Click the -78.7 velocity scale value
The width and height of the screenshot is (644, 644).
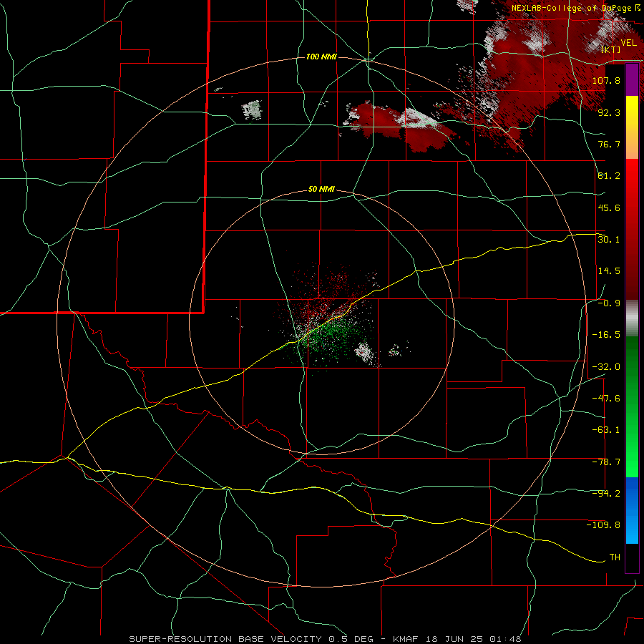click(x=606, y=462)
